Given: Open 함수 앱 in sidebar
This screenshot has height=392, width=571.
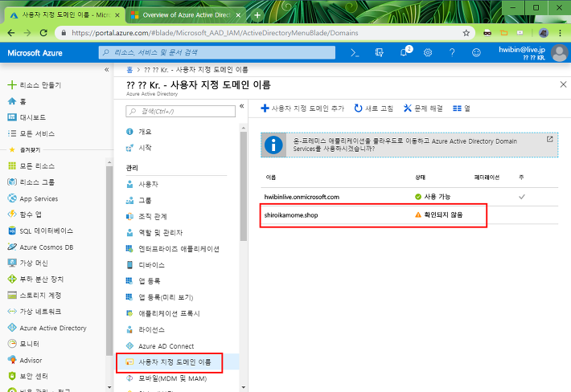Looking at the screenshot, I should pyautogui.click(x=25, y=214).
